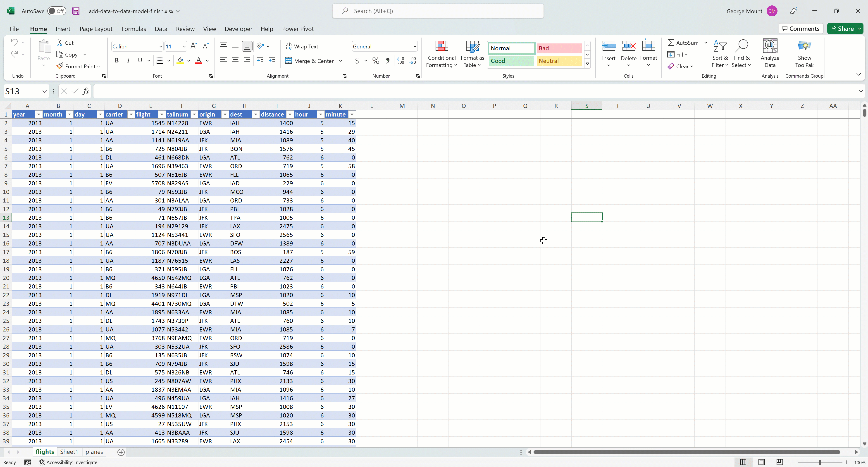Switch to Page Layout view in status bar
This screenshot has height=467, width=868.
coord(761,462)
